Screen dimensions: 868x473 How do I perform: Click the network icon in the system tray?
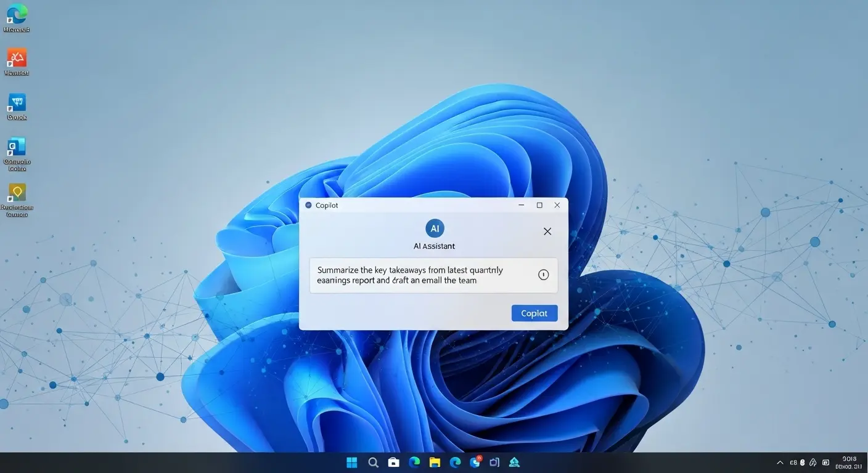[812, 462]
